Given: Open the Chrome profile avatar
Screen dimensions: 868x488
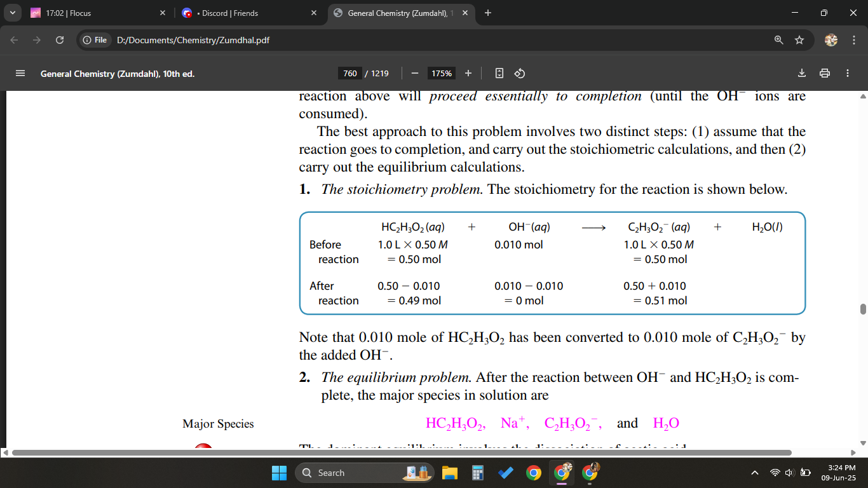Looking at the screenshot, I should click(831, 40).
